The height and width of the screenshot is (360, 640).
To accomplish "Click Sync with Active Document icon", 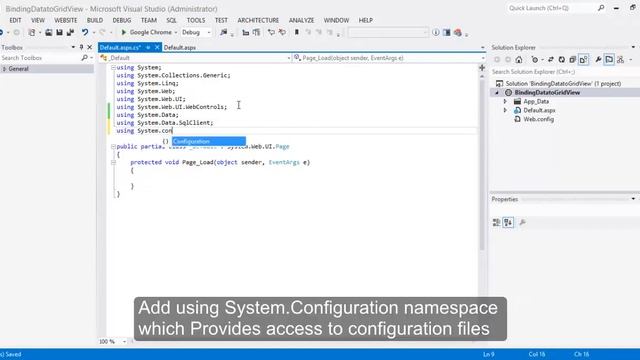I will (551, 60).
